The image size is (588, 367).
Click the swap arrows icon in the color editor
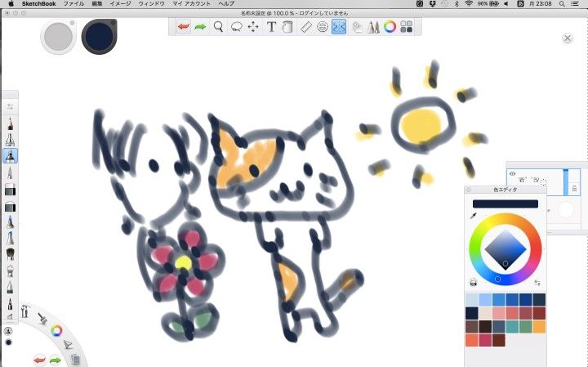537,283
